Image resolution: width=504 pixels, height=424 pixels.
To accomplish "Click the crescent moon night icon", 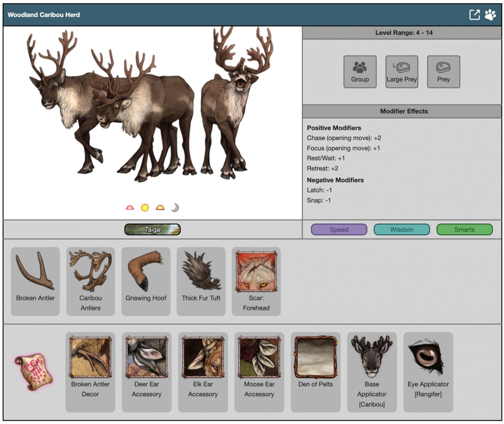I will (175, 208).
